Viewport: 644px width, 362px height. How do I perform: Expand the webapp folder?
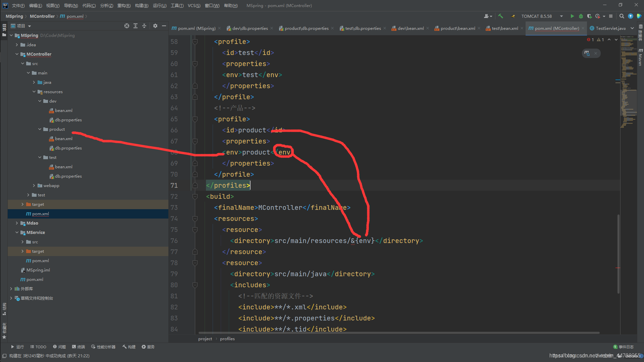click(x=34, y=186)
